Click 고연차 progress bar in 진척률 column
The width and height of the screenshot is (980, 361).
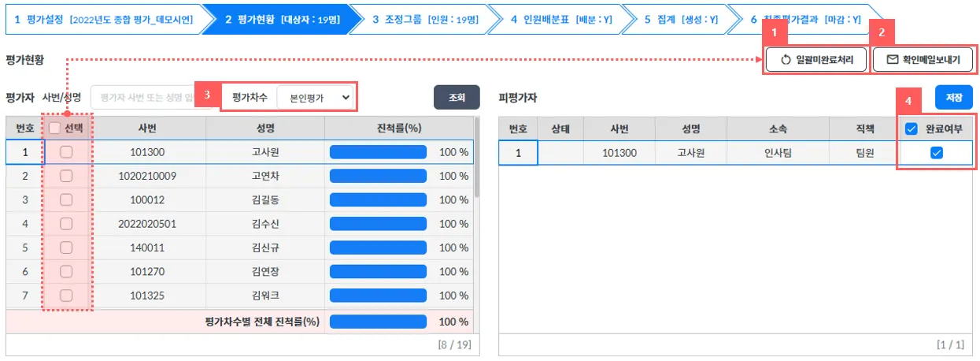point(378,176)
